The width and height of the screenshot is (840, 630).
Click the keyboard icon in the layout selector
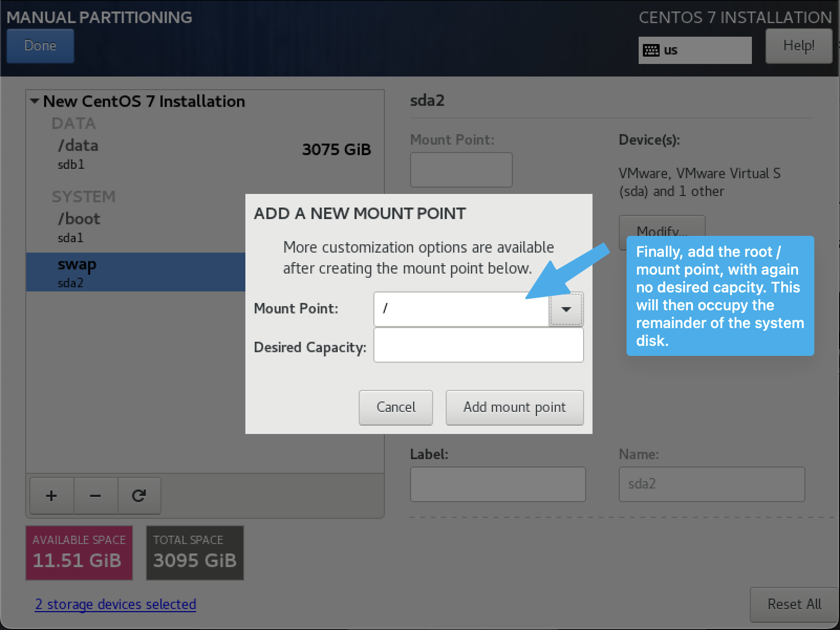click(x=652, y=50)
